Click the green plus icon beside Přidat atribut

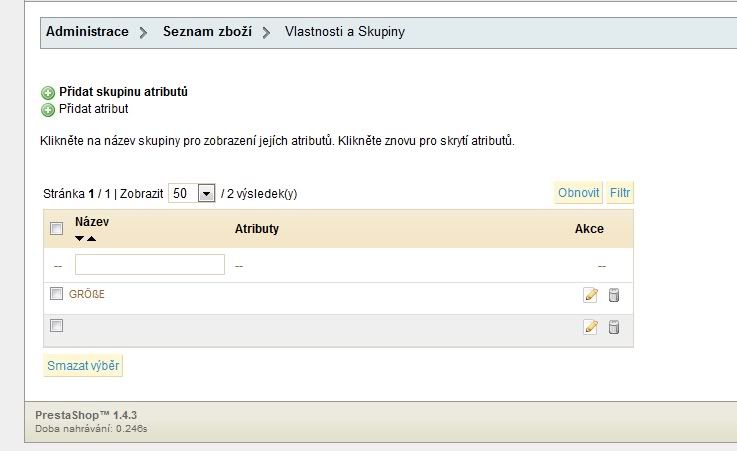point(47,109)
